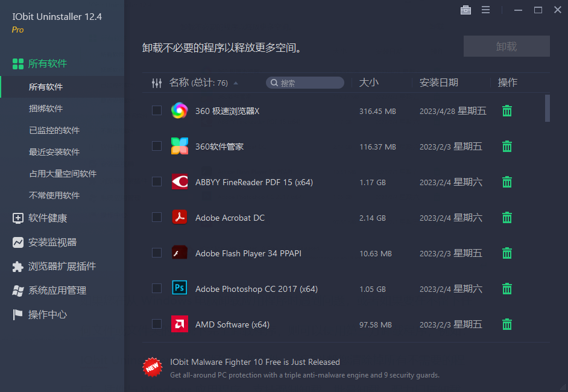Viewport: 568px width, 392px height.
Task: Check the Adobe Photoshop CC 2017 checkbox
Action: 157,288
